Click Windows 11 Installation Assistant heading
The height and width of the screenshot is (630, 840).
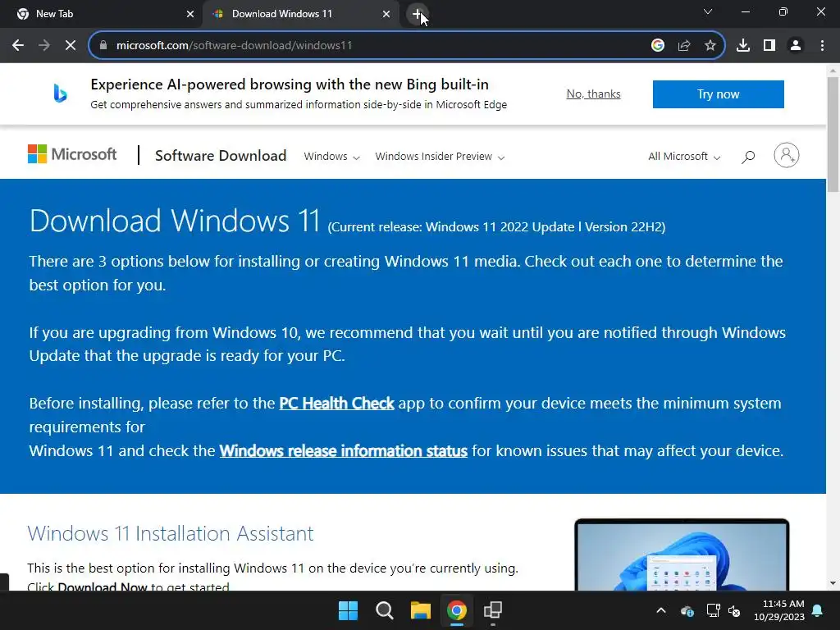[x=171, y=533]
